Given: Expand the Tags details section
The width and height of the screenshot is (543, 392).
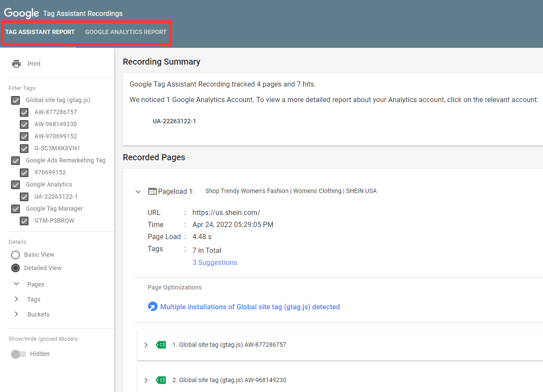Looking at the screenshot, I should [x=16, y=299].
